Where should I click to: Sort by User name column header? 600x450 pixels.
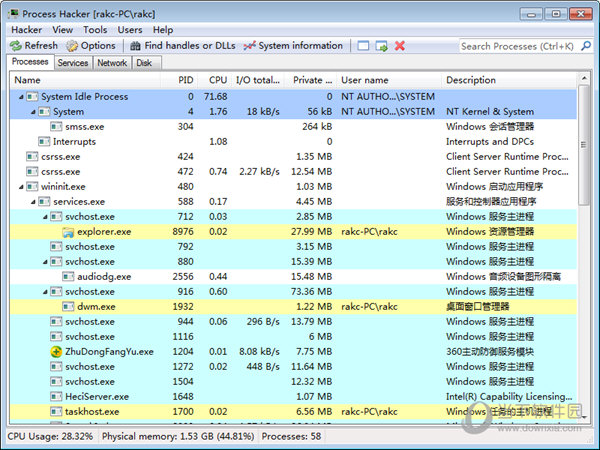click(x=389, y=80)
